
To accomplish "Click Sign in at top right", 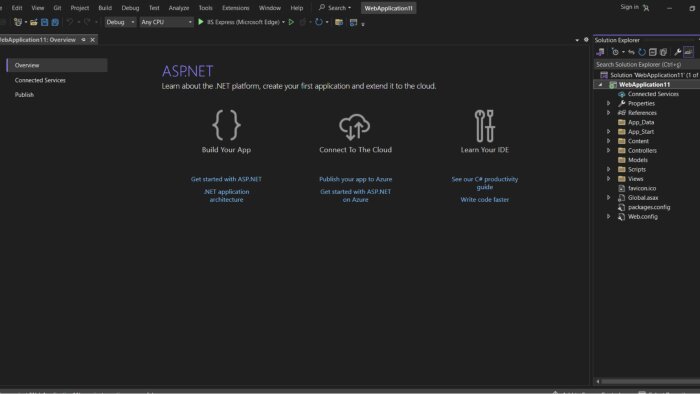I will tap(629, 7).
